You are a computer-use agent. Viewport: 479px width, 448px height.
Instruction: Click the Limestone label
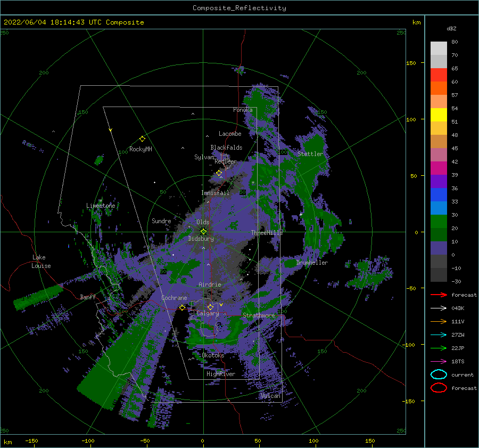101,206
